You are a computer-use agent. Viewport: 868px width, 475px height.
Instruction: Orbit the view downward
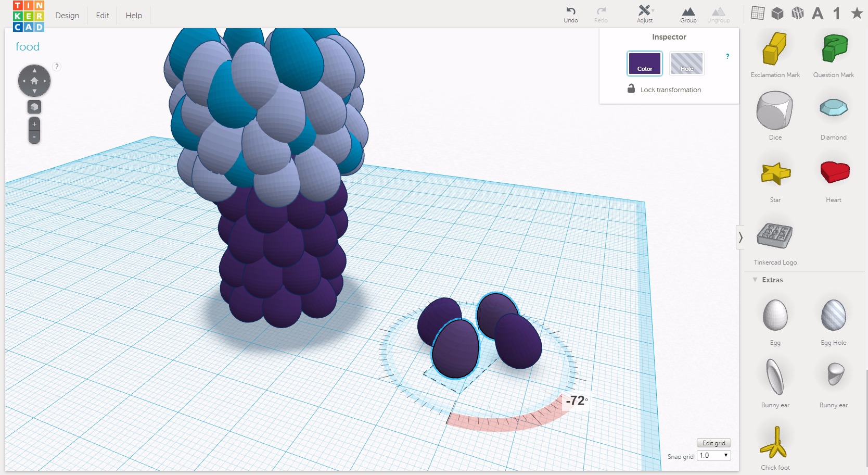click(34, 91)
